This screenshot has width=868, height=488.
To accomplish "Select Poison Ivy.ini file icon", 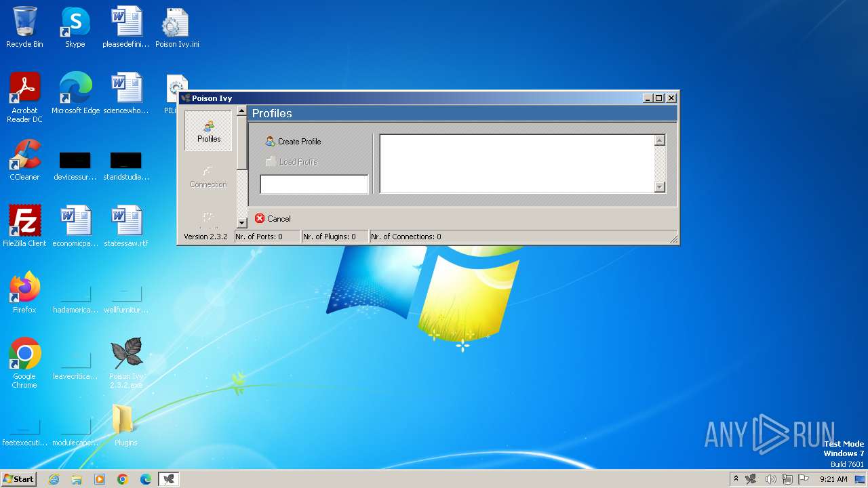I will [176, 27].
